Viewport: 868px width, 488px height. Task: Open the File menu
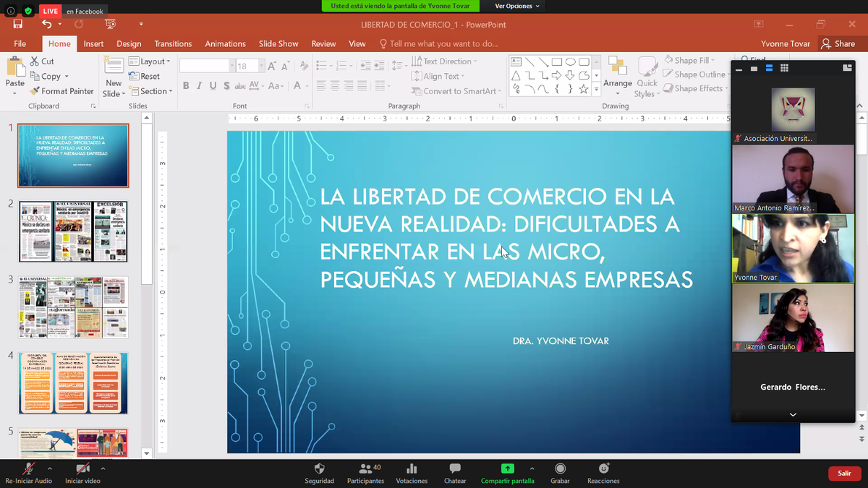click(x=20, y=43)
